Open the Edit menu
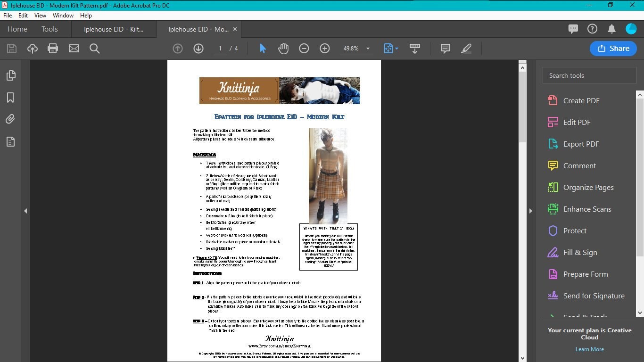Viewport: 644px width, 362px height. pyautogui.click(x=23, y=16)
